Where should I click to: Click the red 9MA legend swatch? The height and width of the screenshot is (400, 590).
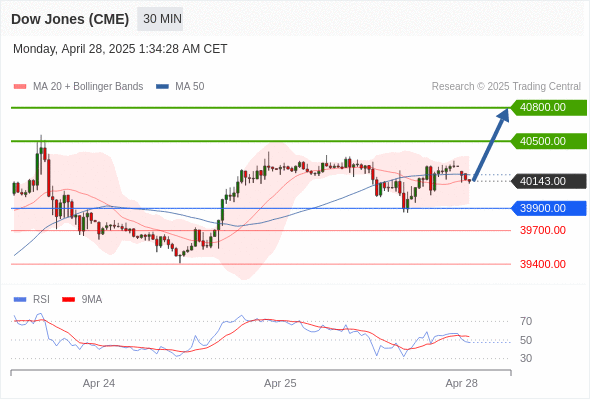[x=68, y=300]
